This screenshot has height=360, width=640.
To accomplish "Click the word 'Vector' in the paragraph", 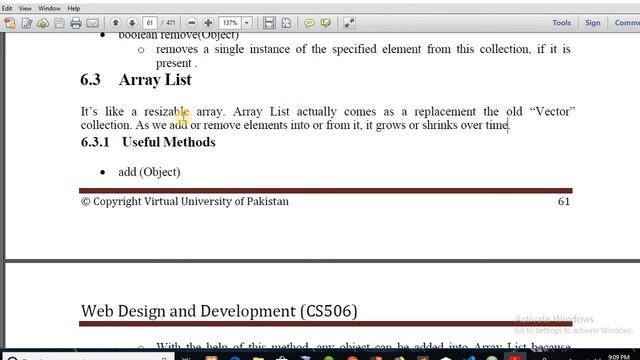I will (552, 111).
